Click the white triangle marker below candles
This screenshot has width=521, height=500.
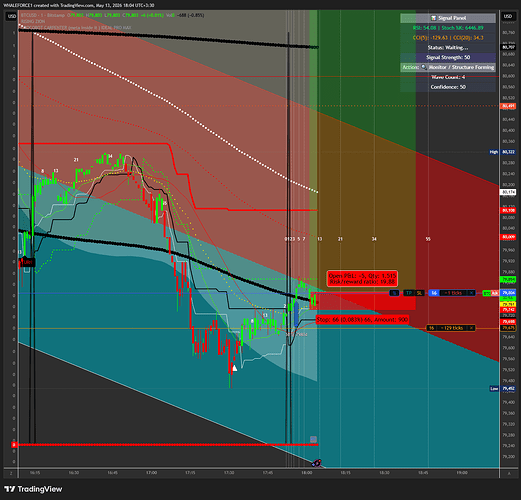[234, 368]
